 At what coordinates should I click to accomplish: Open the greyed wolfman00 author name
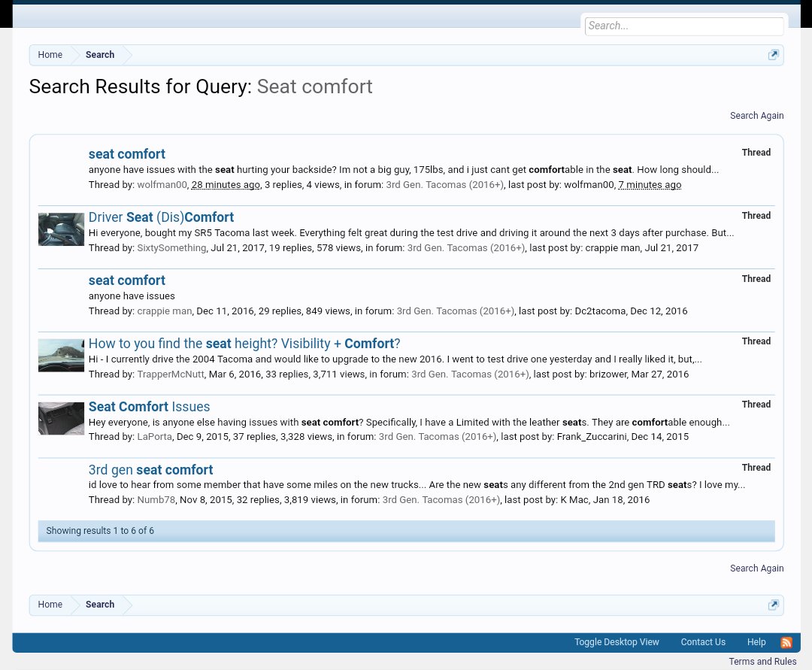pos(162,185)
